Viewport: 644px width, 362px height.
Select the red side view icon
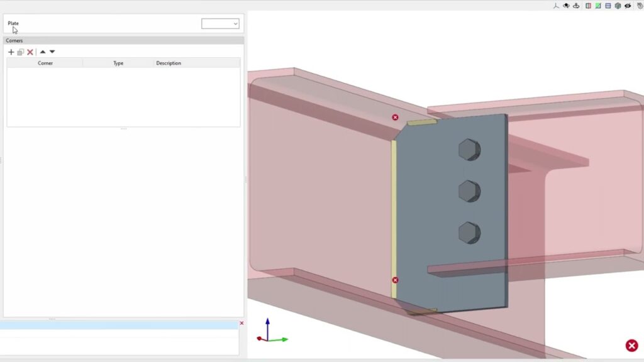(x=588, y=6)
